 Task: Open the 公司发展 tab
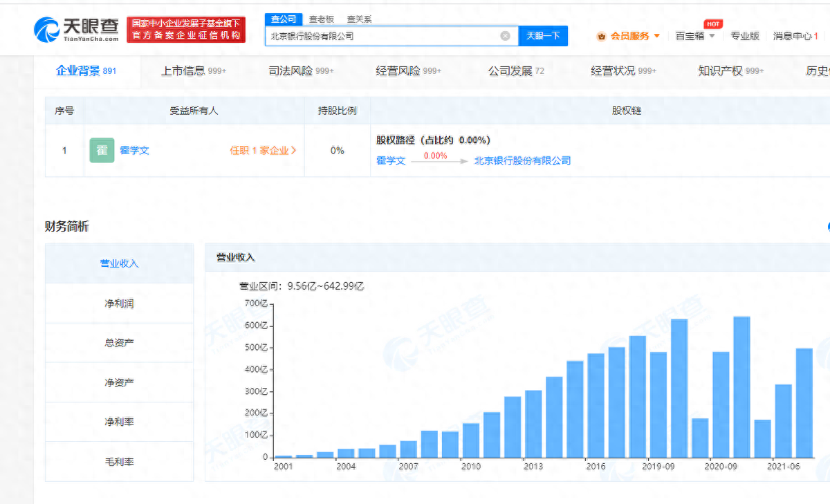click(516, 71)
